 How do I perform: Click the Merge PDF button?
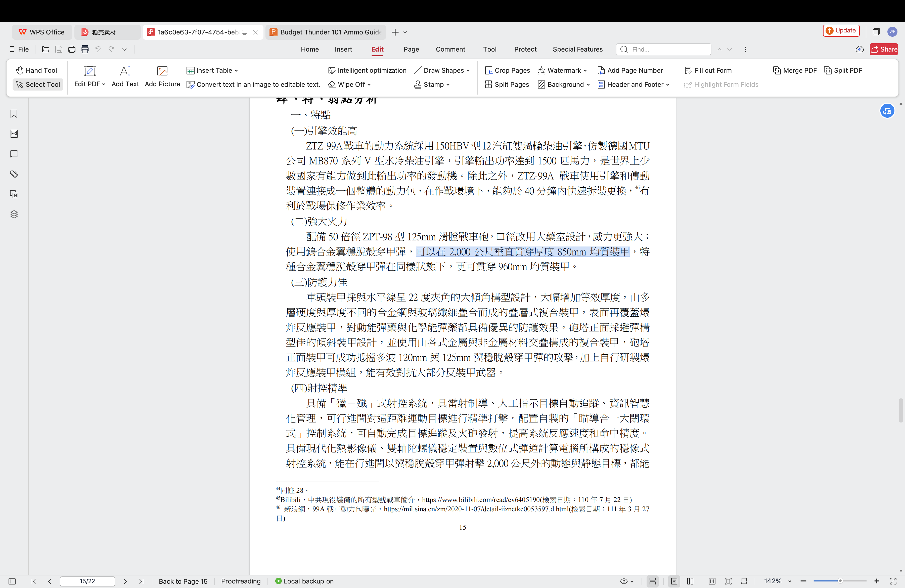(795, 70)
